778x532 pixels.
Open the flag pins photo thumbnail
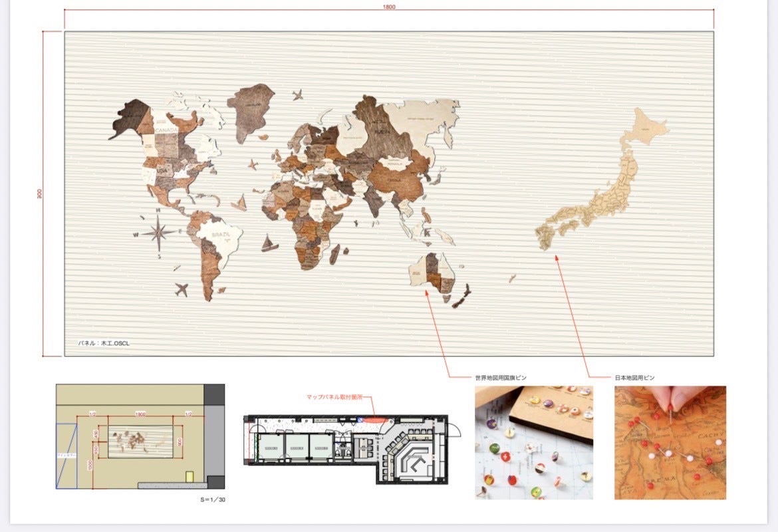tap(533, 442)
